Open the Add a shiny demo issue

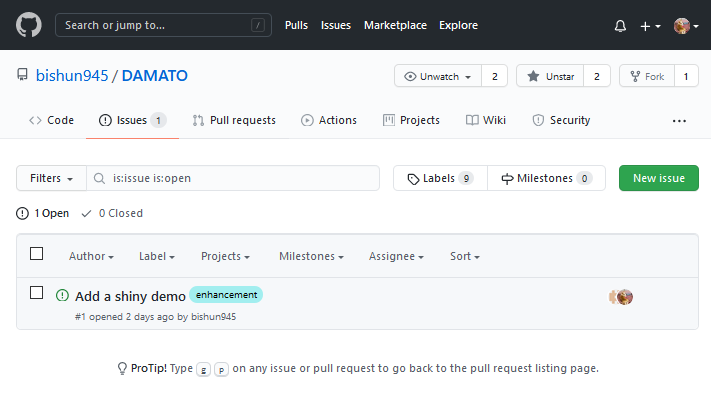[130, 296]
